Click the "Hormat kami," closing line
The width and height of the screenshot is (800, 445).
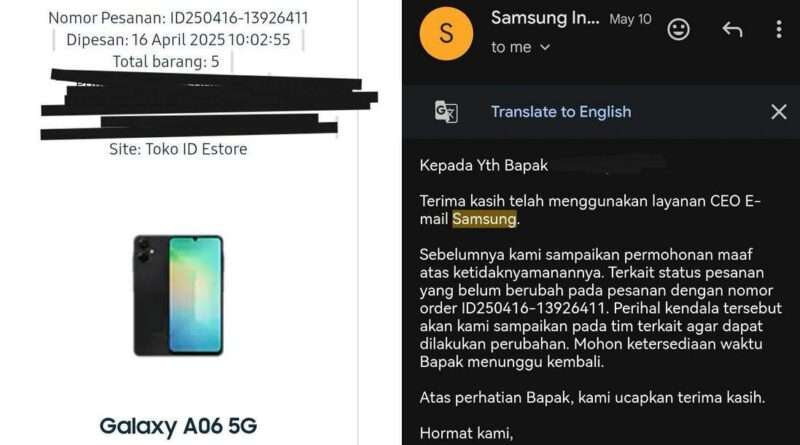pyautogui.click(x=466, y=433)
